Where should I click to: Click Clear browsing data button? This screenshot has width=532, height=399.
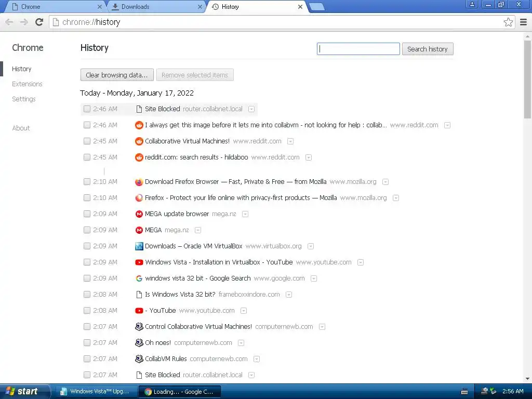point(117,75)
